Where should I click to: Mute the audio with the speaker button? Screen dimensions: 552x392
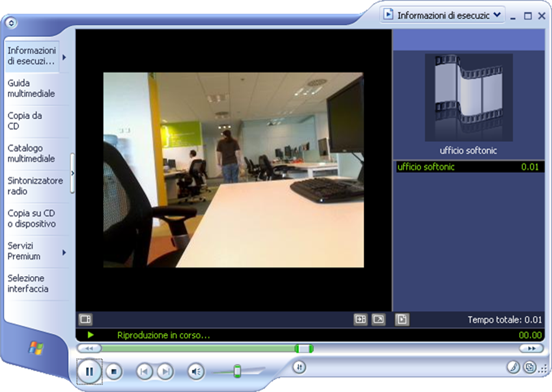click(x=196, y=371)
